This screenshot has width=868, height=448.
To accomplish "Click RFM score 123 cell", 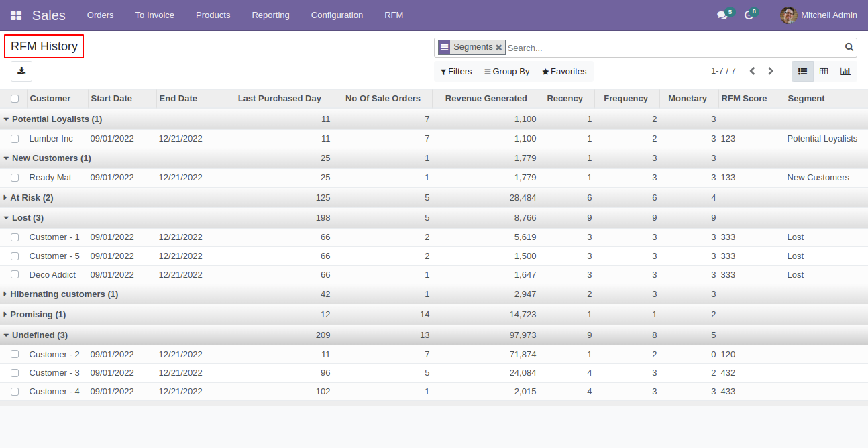I will [728, 139].
